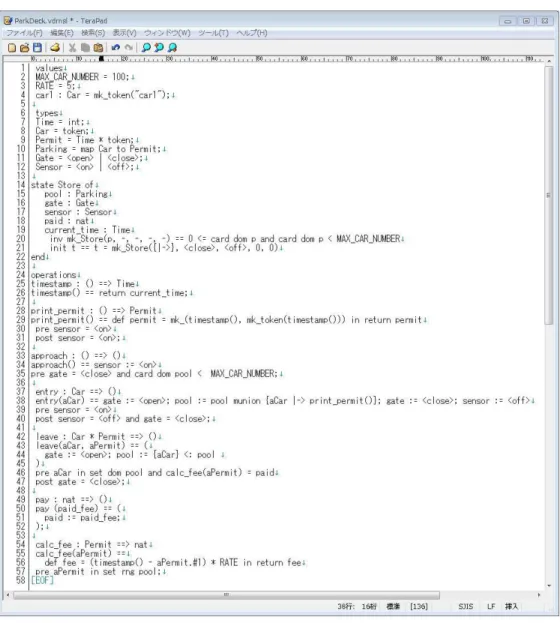The width and height of the screenshot is (560, 623).
Task: Click the vertical scrollbar up arrow
Action: [x=549, y=61]
